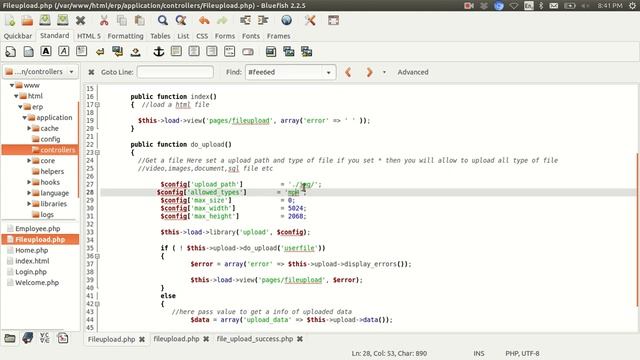Click the Multi thumbnail icon

pyautogui.click(x=307, y=51)
